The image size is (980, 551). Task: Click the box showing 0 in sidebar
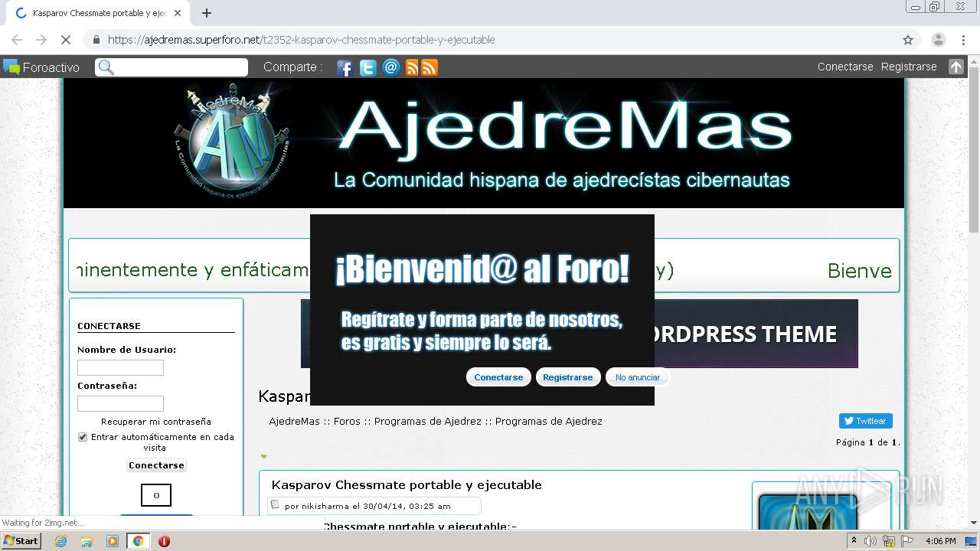tap(156, 495)
